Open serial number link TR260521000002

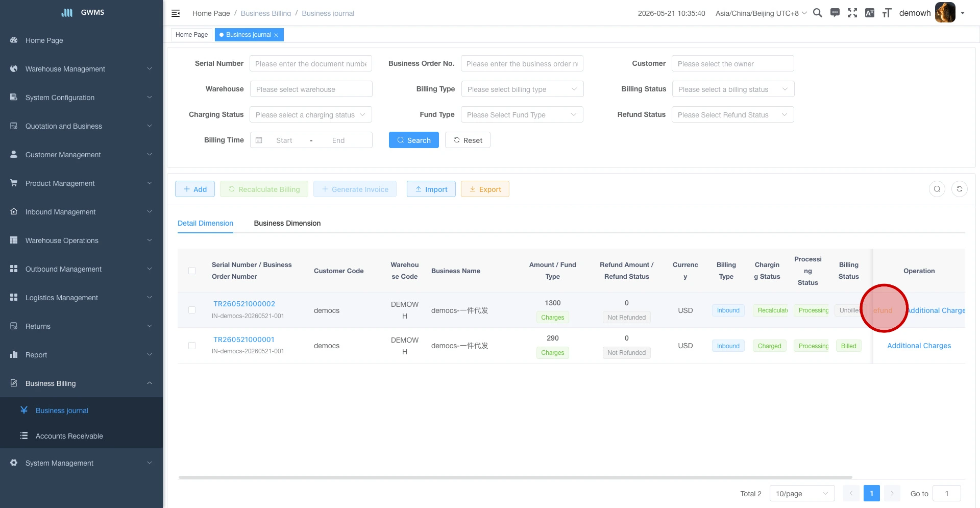[x=244, y=303]
